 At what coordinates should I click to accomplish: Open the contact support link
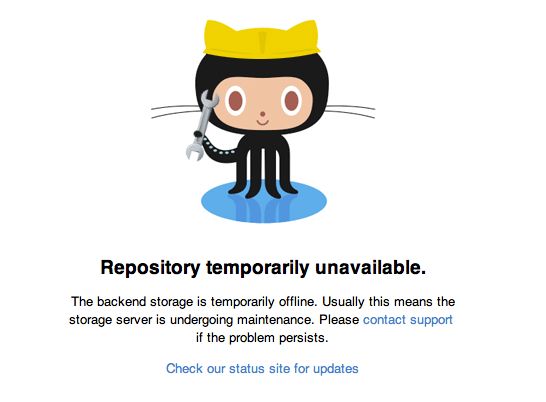[408, 320]
